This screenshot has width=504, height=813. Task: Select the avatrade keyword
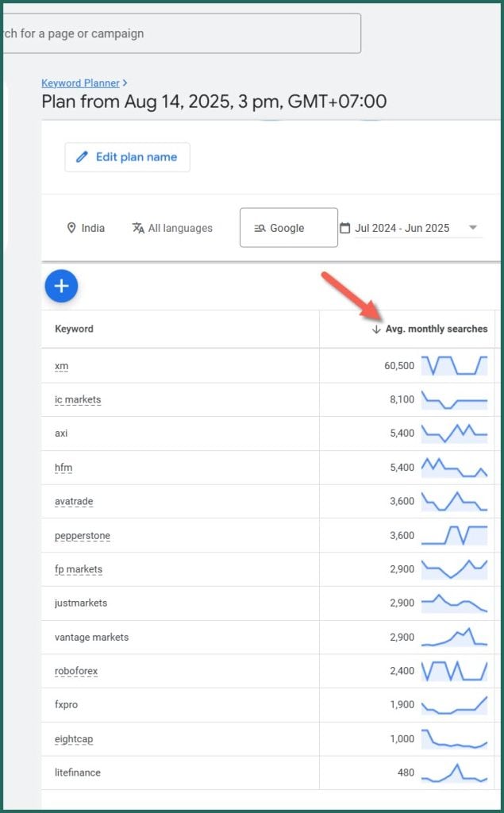click(x=74, y=502)
